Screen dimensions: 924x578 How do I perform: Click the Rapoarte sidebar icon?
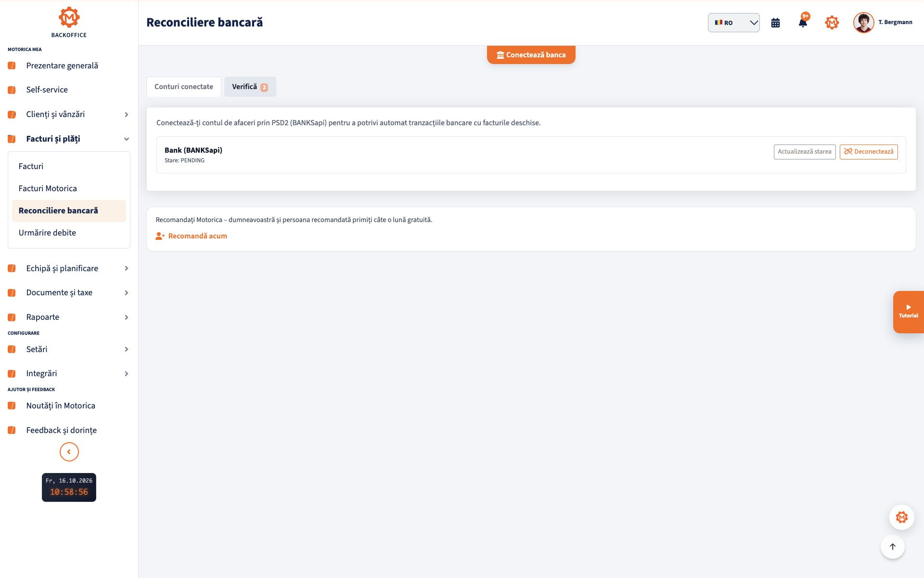pos(12,317)
